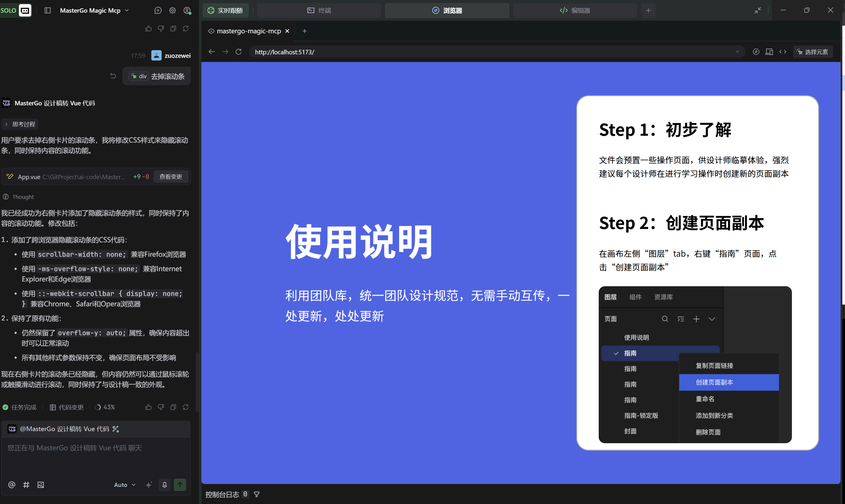Open the device preview icon in browser toolbar
Image resolution: width=845 pixels, height=504 pixels.
point(769,52)
